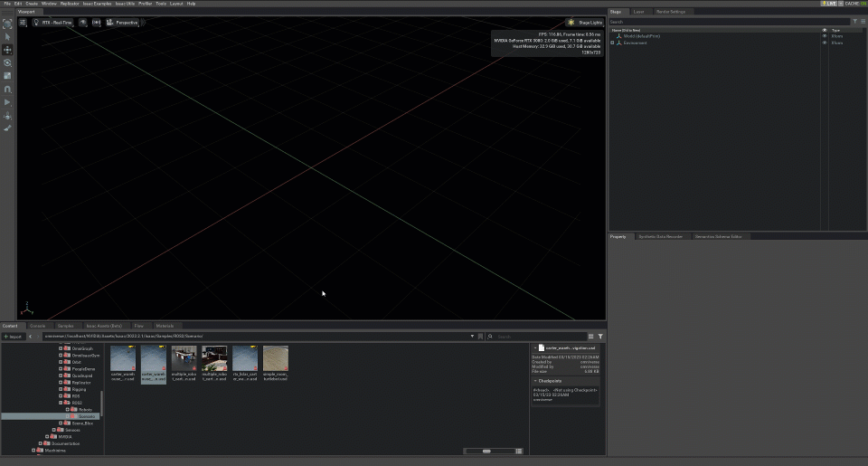
Task: Select the arrow selection tool
Action: coord(7,36)
